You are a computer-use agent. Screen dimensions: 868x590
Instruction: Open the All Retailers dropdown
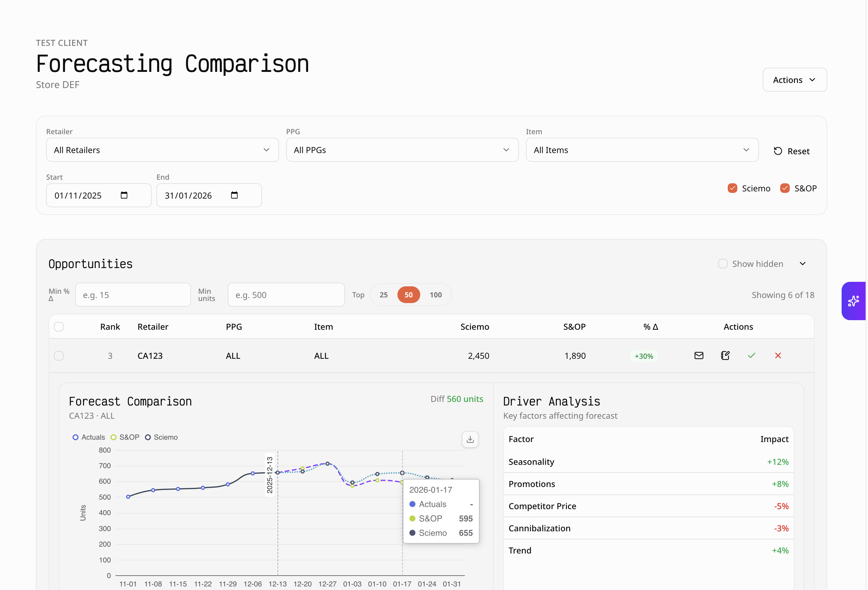(162, 150)
